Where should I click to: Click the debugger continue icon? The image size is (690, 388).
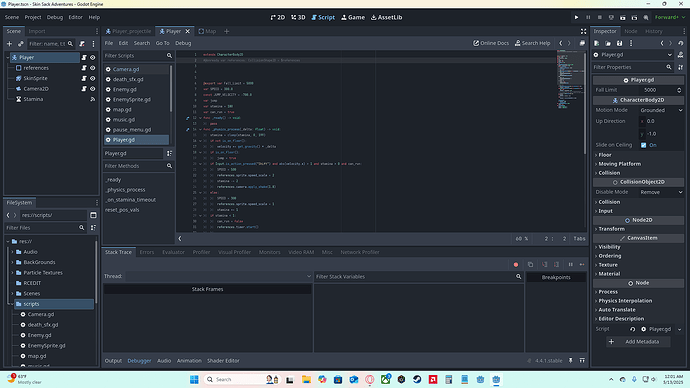click(582, 264)
